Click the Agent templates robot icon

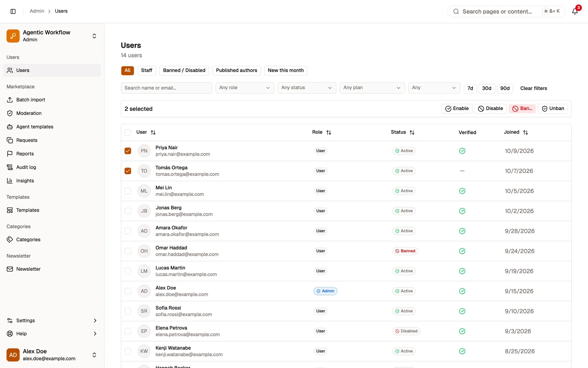pyautogui.click(x=10, y=127)
